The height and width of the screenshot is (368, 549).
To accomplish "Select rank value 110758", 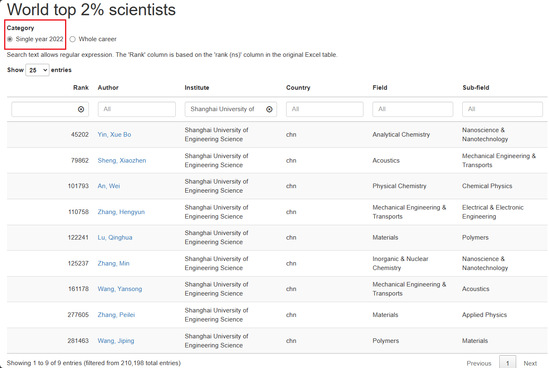I will click(x=78, y=212).
